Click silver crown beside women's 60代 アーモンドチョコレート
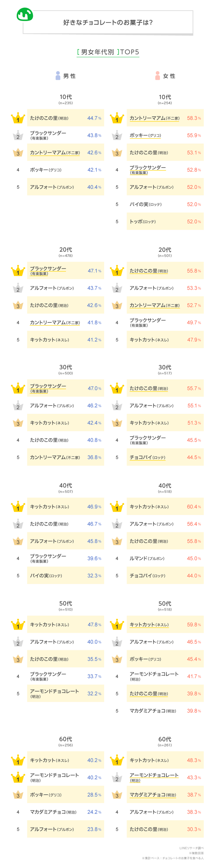 (x=117, y=777)
